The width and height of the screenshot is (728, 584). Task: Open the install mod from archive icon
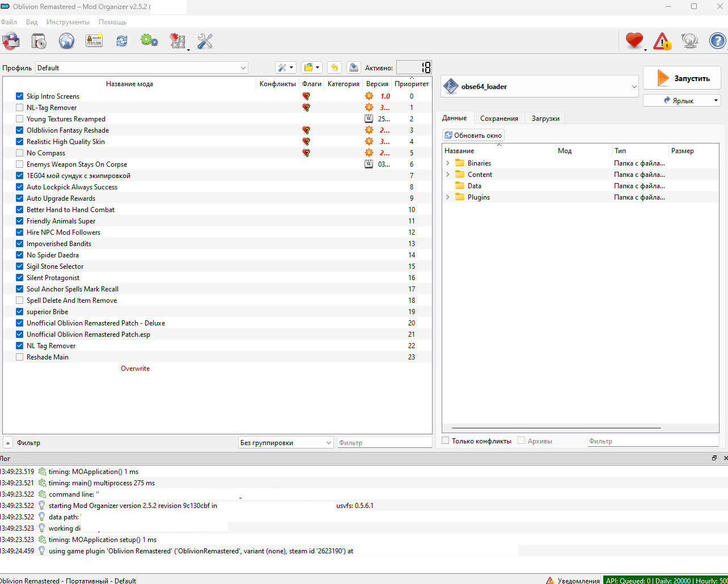(x=39, y=41)
